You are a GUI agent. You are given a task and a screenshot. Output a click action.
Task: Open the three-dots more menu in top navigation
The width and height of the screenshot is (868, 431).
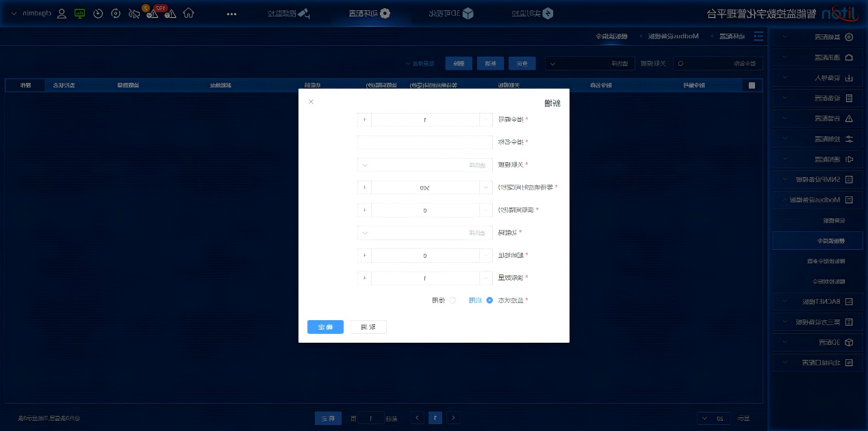click(232, 13)
